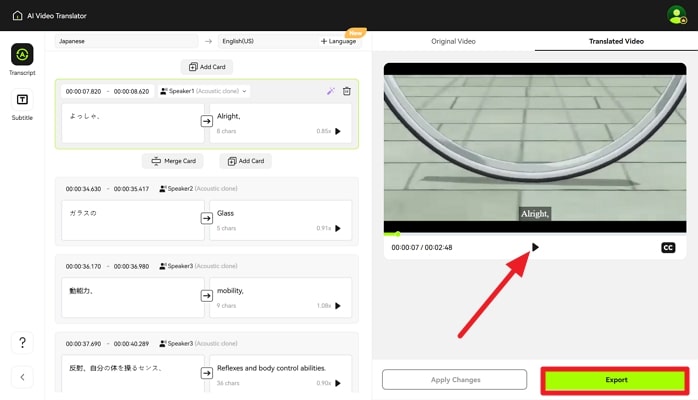Export the translated video
Image resolution: width=698 pixels, height=400 pixels.
615,380
